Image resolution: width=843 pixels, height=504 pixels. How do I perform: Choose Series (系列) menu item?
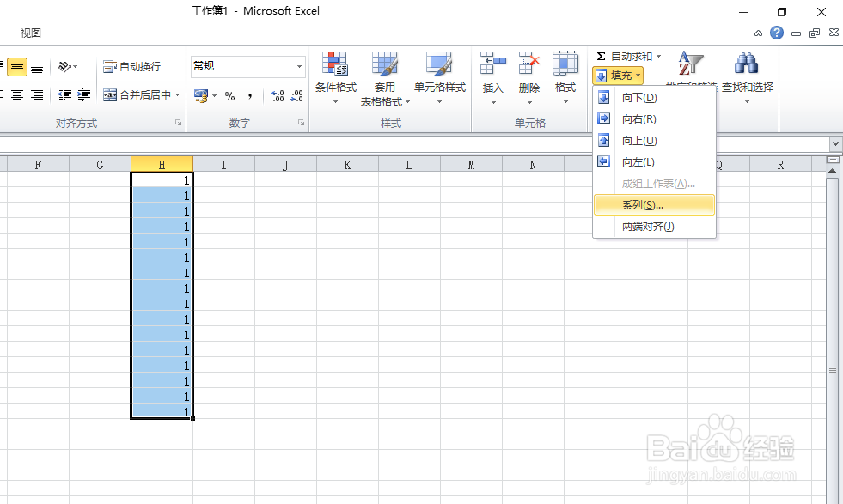click(654, 205)
